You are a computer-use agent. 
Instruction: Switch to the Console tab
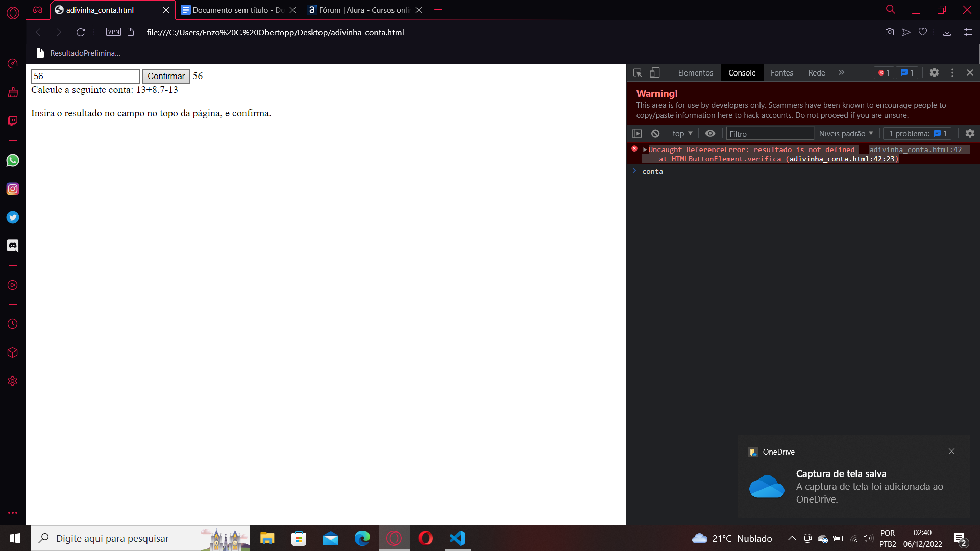coord(742,72)
